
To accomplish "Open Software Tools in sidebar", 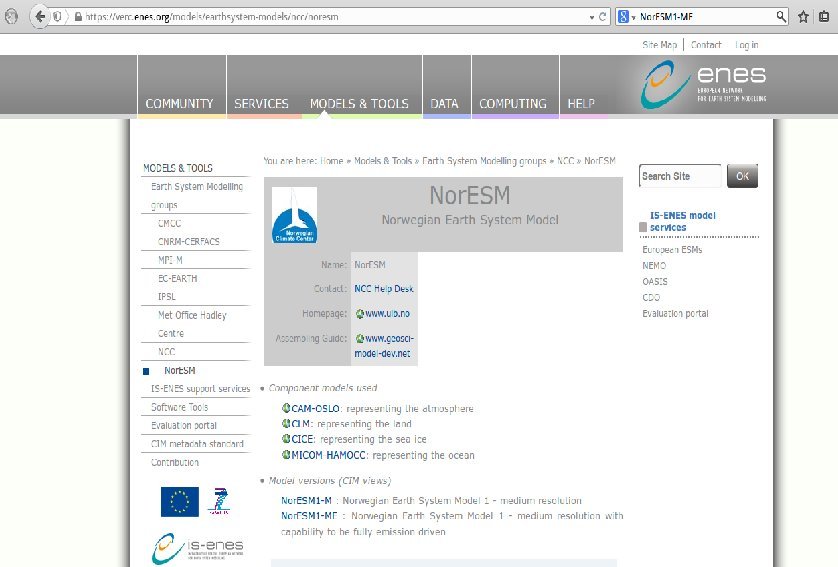I will [179, 407].
